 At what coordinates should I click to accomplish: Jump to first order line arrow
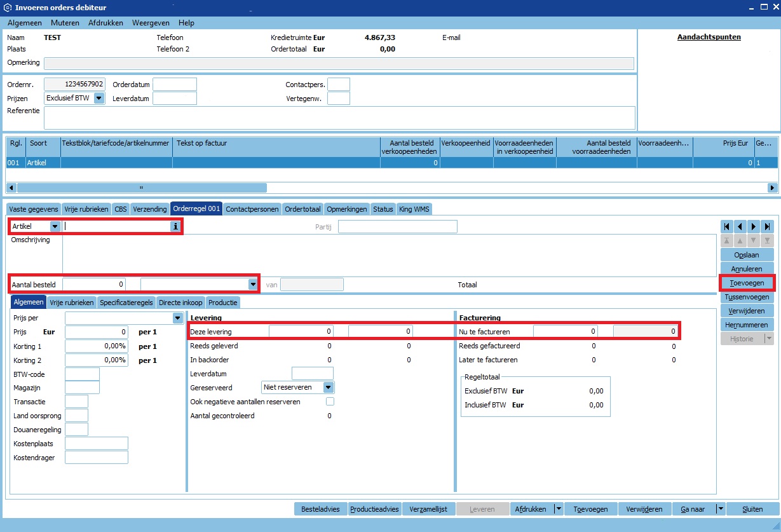[726, 226]
